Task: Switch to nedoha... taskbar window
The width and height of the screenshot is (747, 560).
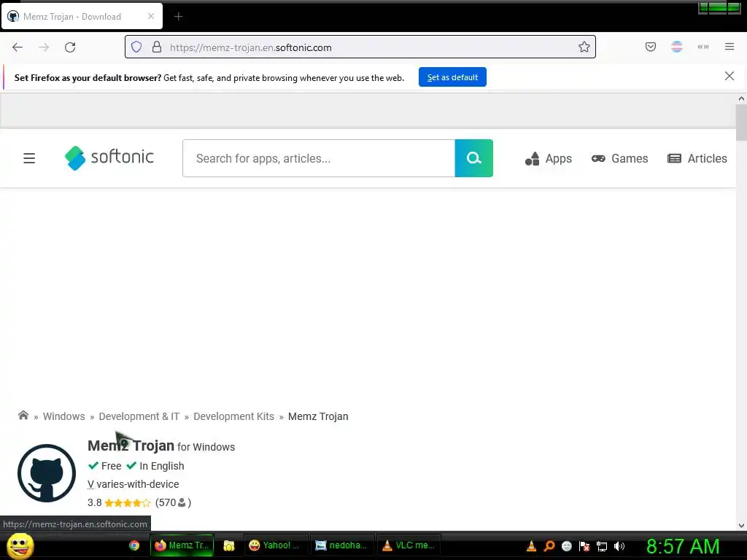Action: [341, 545]
